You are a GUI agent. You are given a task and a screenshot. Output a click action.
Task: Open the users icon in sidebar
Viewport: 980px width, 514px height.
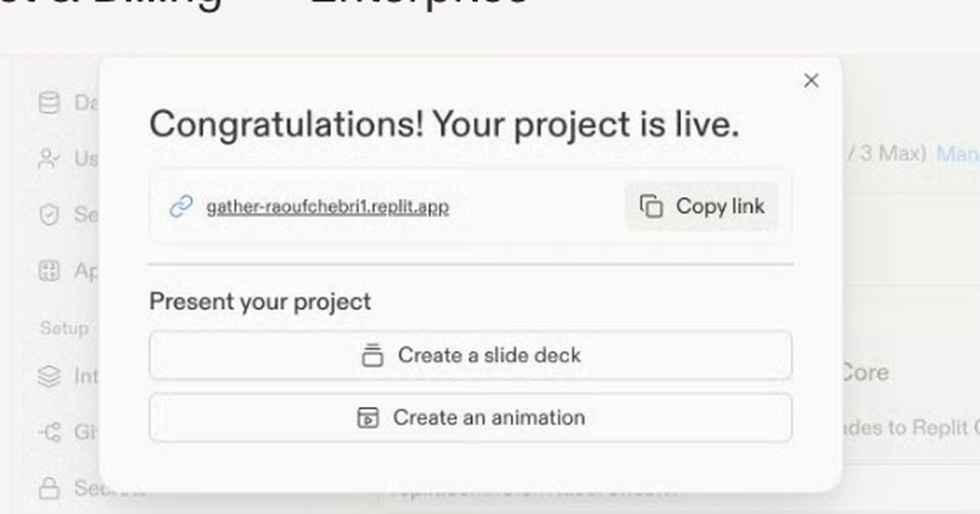[50, 158]
